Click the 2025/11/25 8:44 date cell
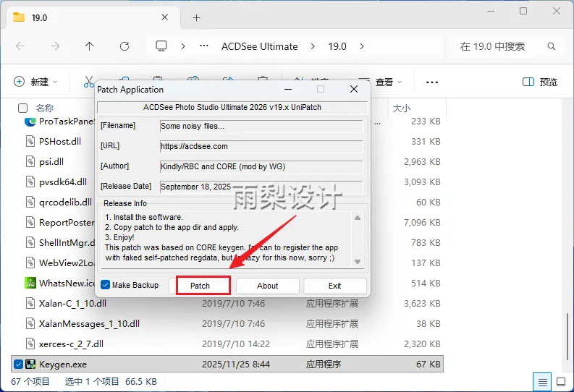 coord(236,365)
